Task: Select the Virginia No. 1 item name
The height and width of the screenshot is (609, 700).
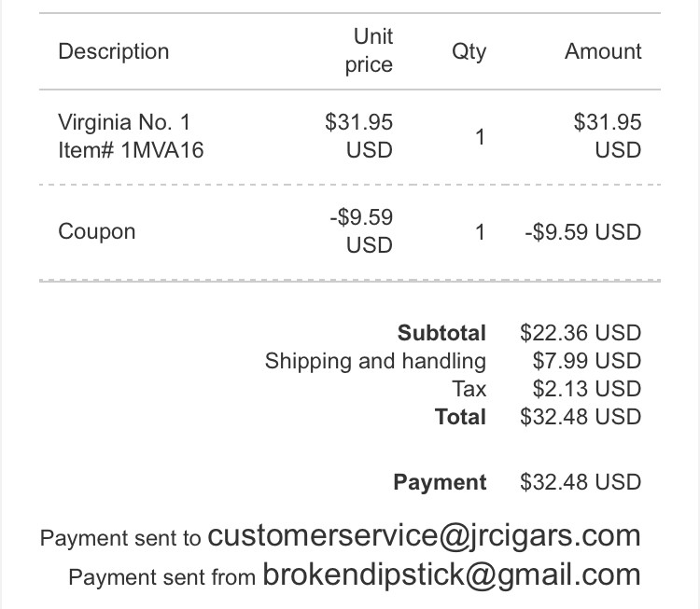Action: 124,122
